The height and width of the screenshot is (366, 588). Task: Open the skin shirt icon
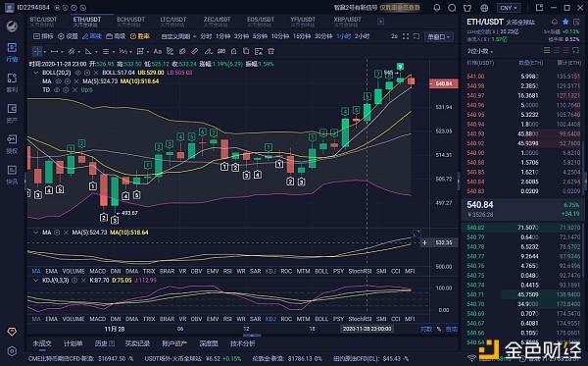[467, 8]
